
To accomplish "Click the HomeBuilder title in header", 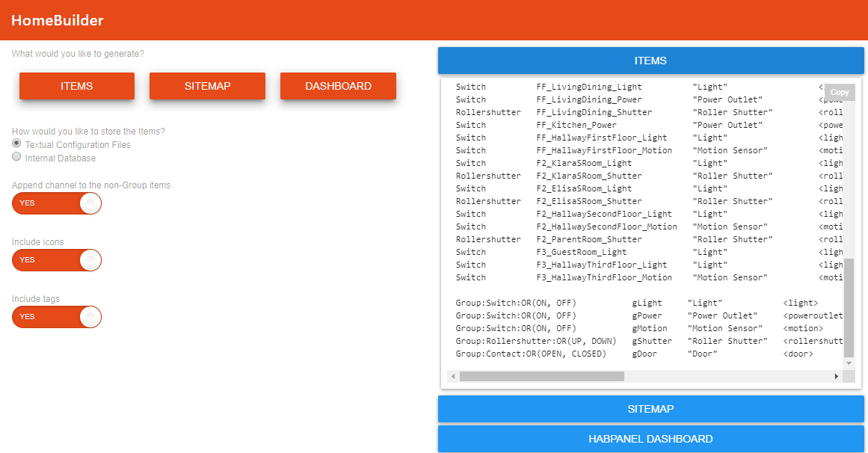I will tap(58, 20).
